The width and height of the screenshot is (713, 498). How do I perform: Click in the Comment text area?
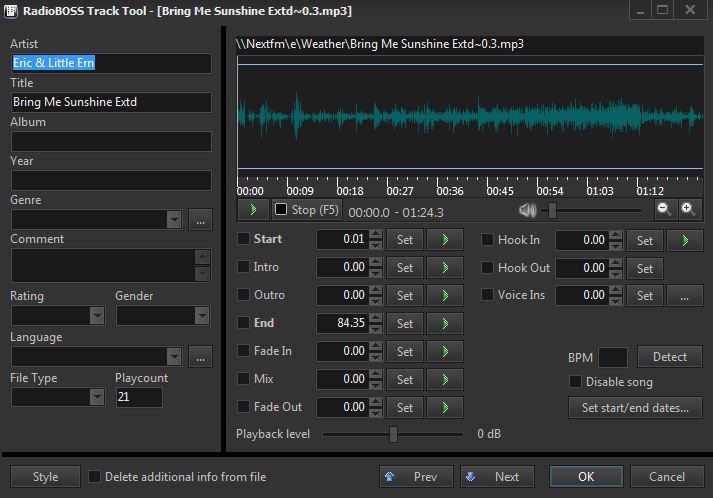click(x=104, y=265)
